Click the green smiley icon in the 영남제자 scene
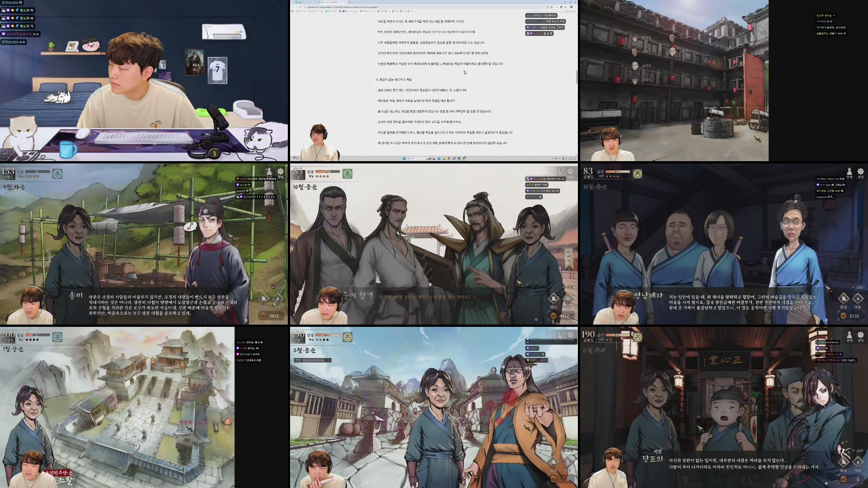 [x=637, y=173]
